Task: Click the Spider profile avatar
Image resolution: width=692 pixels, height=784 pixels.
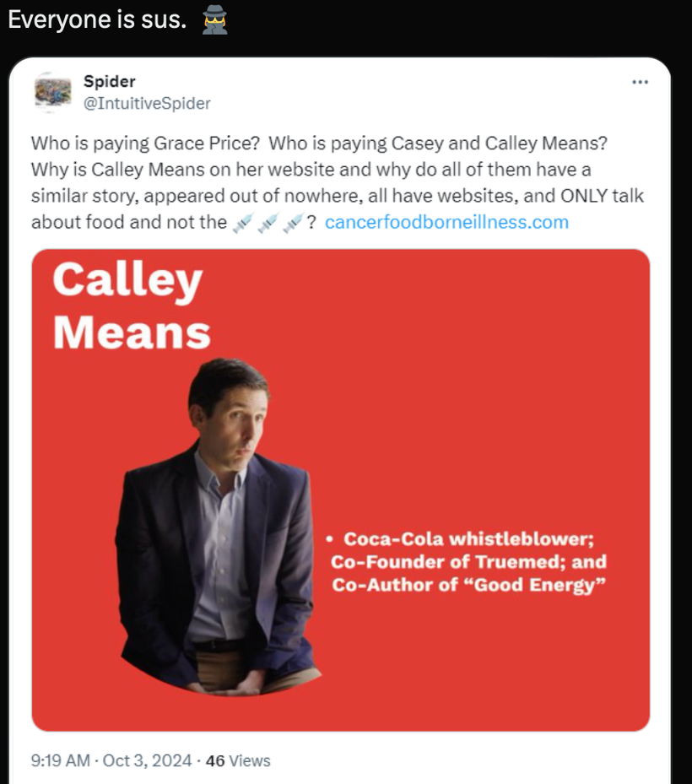Action: click(52, 92)
